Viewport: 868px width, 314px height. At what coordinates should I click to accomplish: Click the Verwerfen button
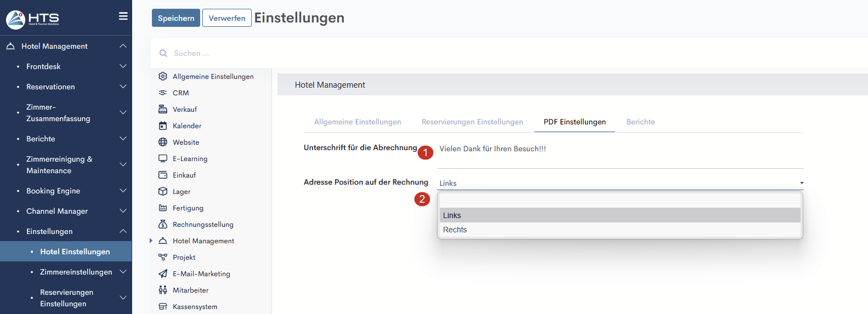pyautogui.click(x=227, y=18)
